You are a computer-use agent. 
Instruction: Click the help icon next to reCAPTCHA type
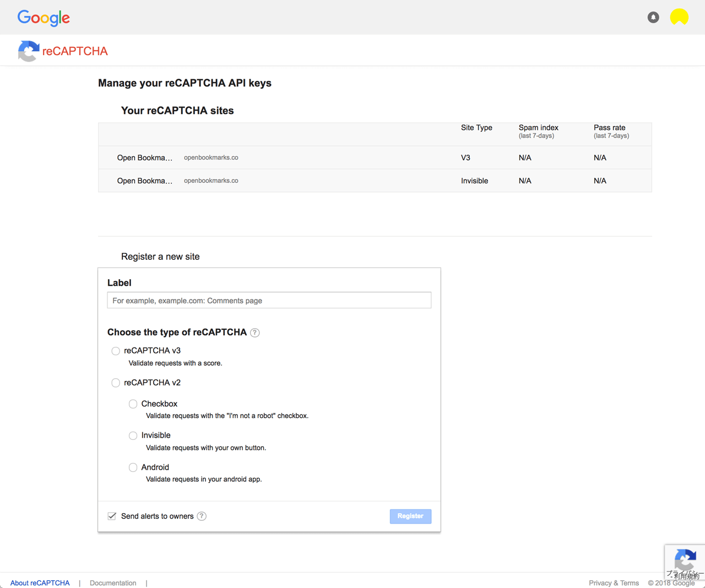pos(254,333)
